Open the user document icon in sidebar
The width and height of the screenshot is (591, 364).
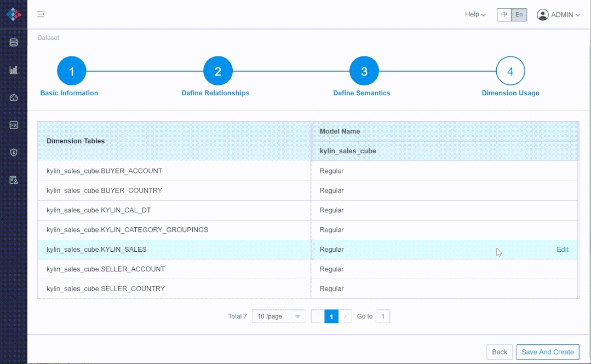point(14,180)
